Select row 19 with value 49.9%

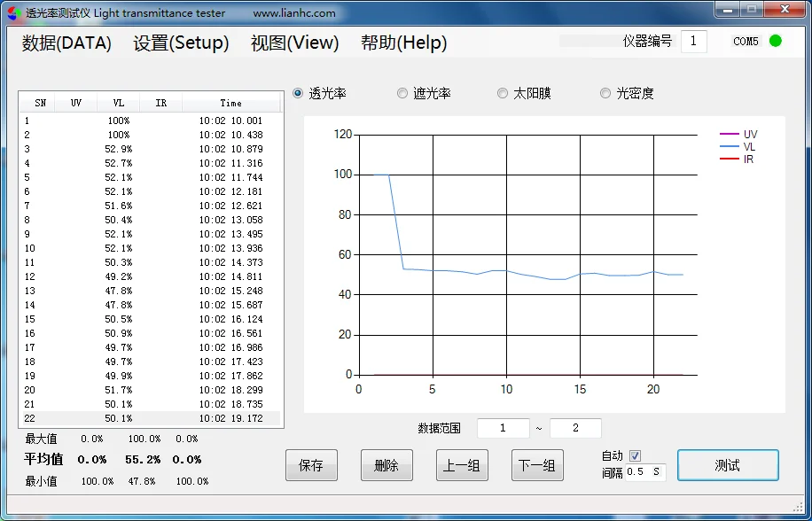150,376
